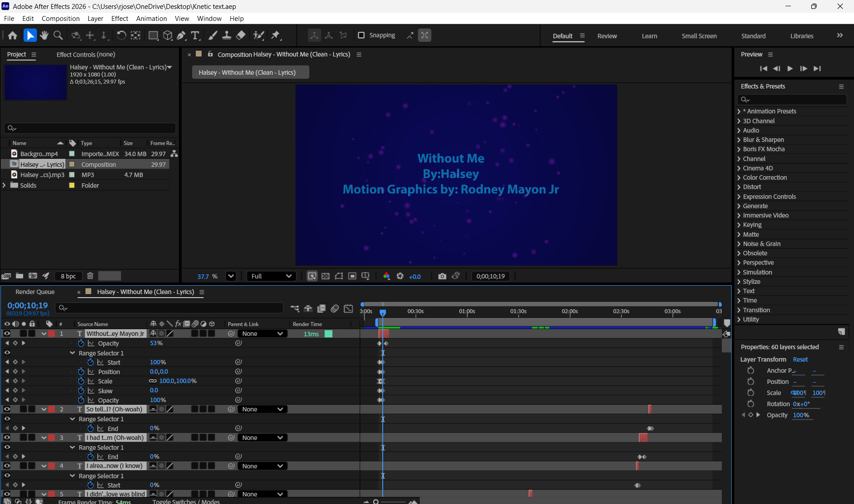The image size is (854, 504).
Task: Create a new composition from Project panel
Action: coord(33,276)
